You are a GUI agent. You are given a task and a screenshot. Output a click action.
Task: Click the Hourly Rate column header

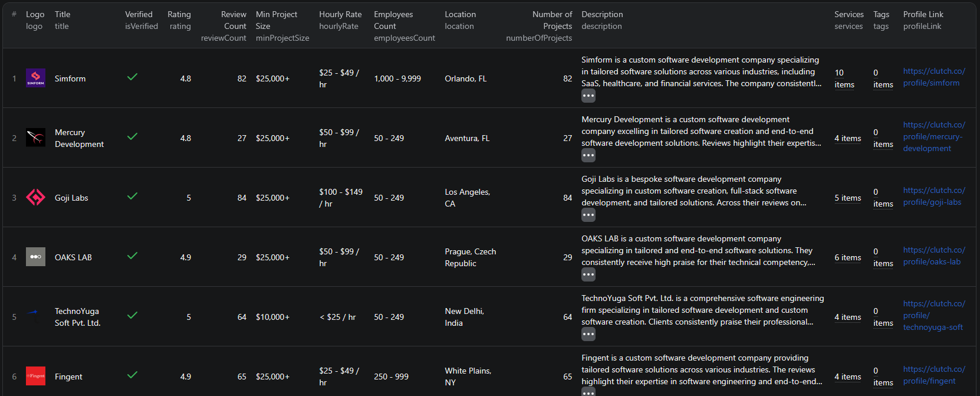point(340,14)
